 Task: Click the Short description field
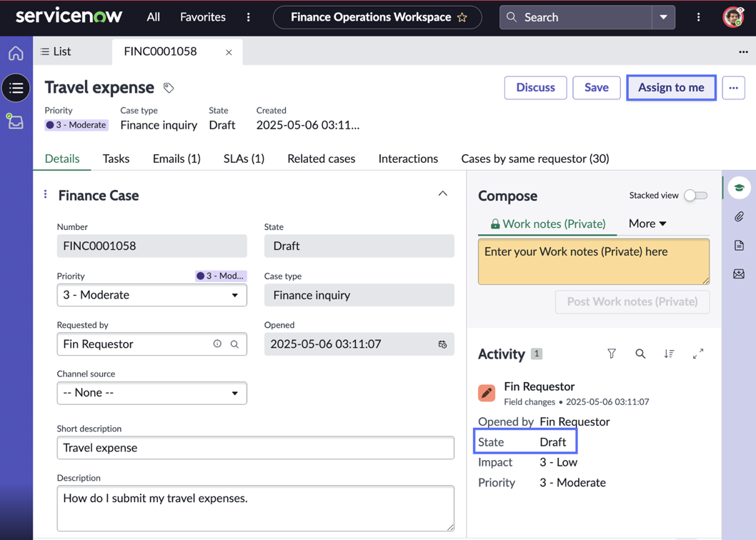(x=256, y=448)
